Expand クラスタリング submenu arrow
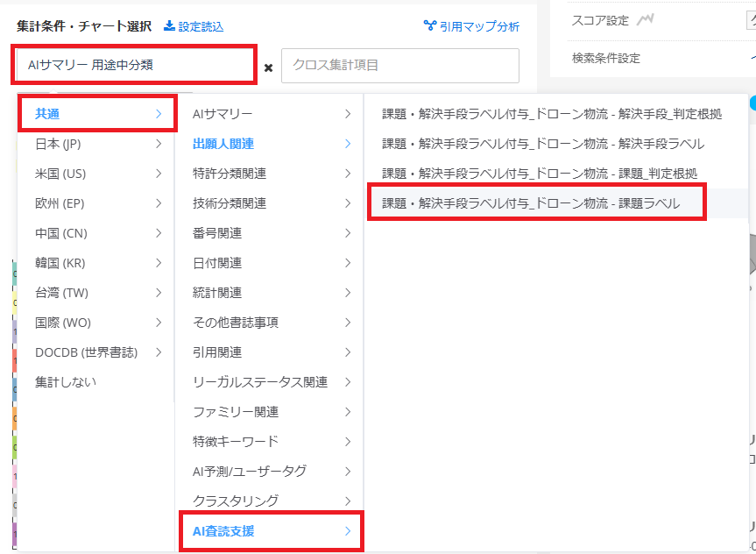 pyautogui.click(x=348, y=501)
